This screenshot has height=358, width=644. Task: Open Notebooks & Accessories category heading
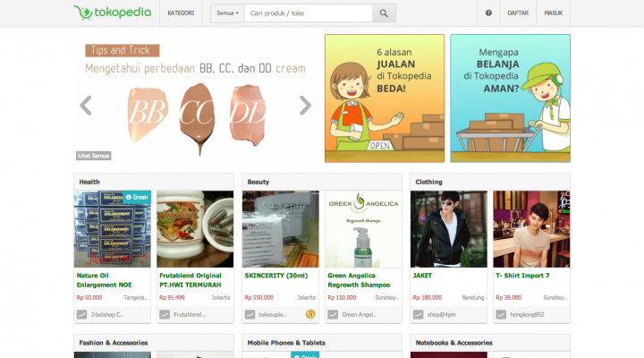[453, 343]
